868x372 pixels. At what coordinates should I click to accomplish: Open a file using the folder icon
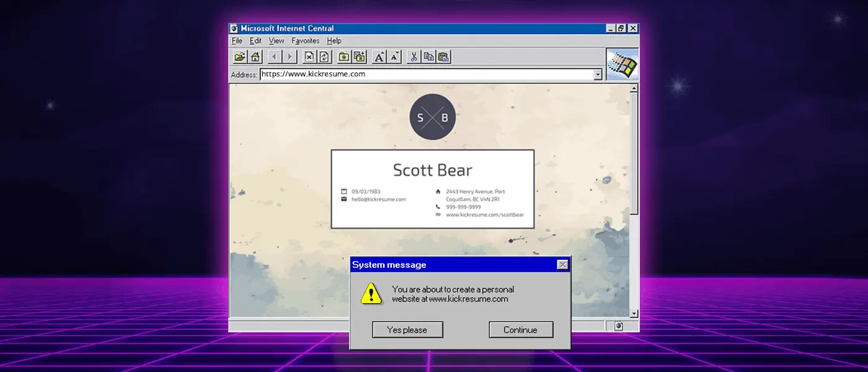240,56
